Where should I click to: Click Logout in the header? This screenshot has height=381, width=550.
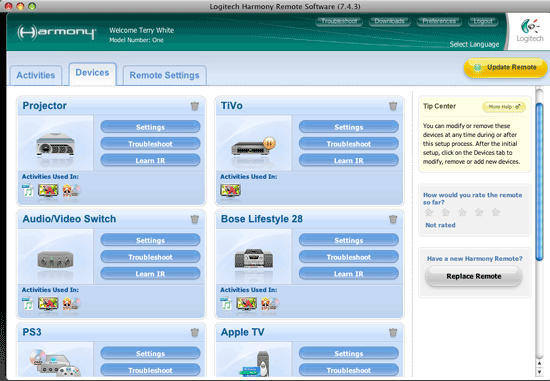pos(483,21)
